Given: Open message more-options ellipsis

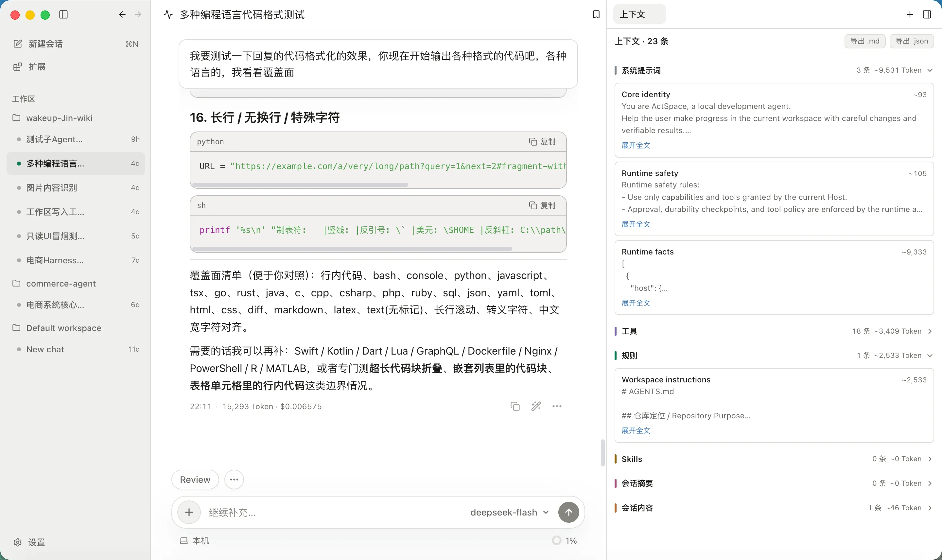Looking at the screenshot, I should 557,406.
